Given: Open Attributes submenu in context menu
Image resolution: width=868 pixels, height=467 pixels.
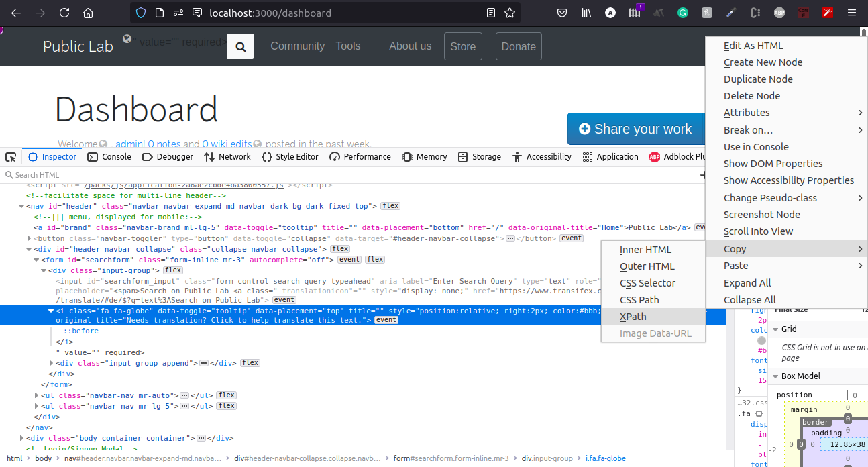Looking at the screenshot, I should (x=786, y=113).
